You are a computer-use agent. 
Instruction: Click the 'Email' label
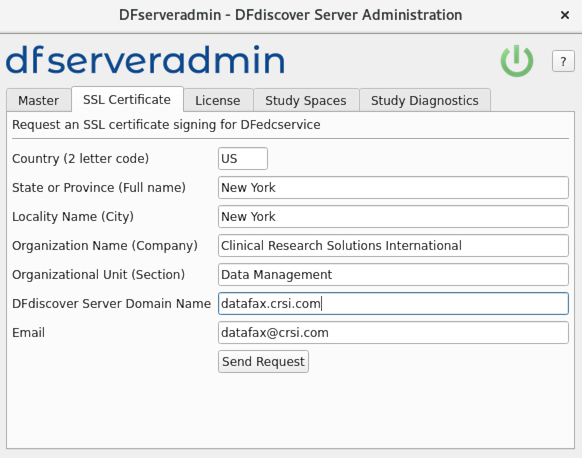[29, 333]
